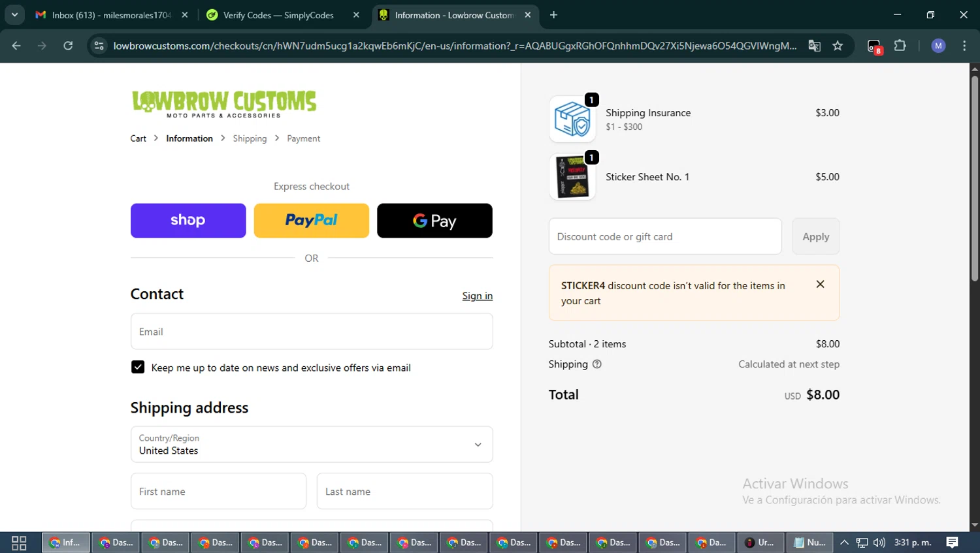This screenshot has height=553, width=980.
Task: Open the Google Translate icon
Action: click(814, 46)
